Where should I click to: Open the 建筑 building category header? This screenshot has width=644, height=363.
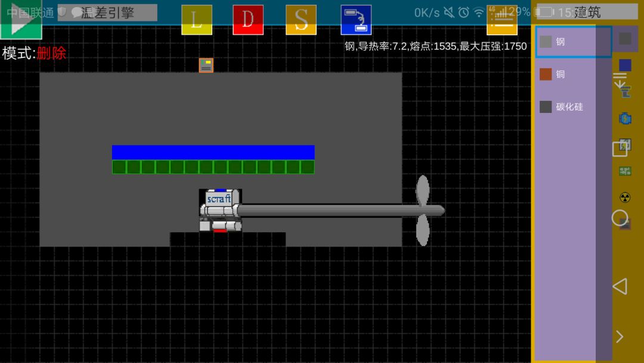[587, 13]
